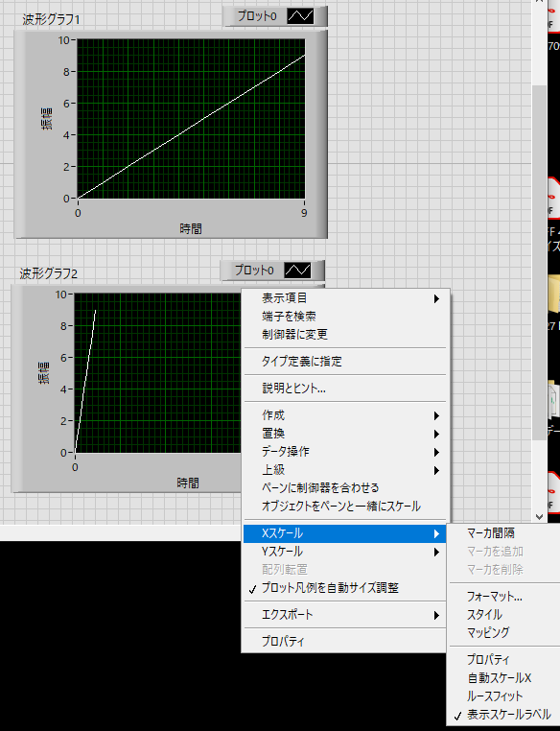
Task: Toggle the checked 表示スケールラベル option
Action: [x=504, y=715]
